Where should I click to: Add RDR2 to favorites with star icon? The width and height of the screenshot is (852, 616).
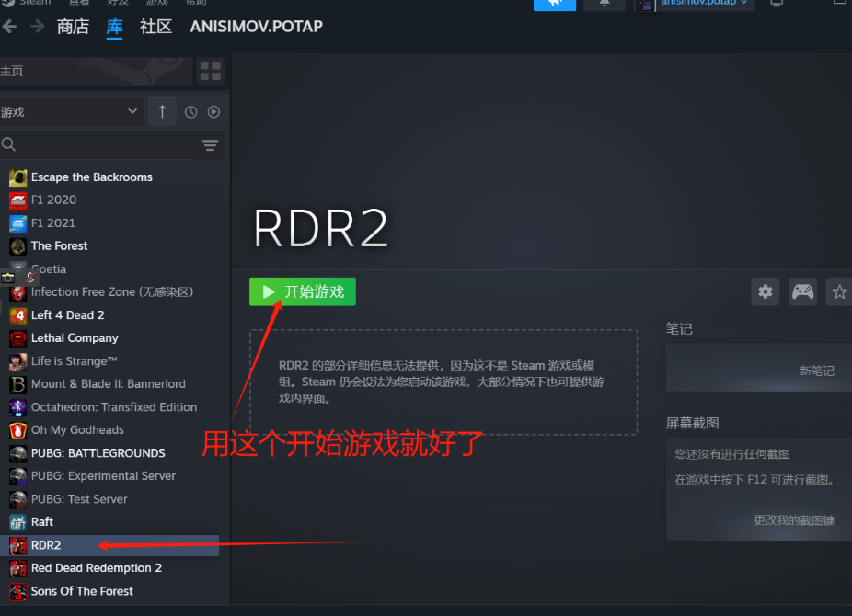pos(839,292)
